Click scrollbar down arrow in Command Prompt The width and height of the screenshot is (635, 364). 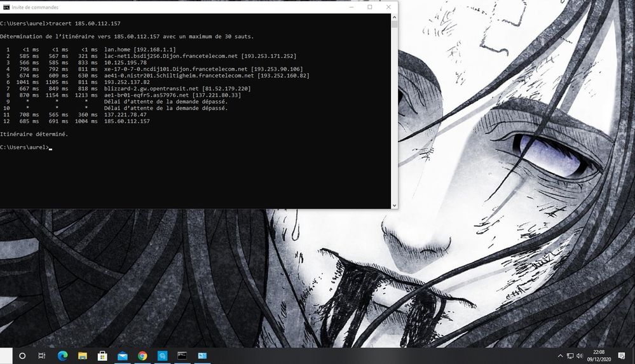394,205
